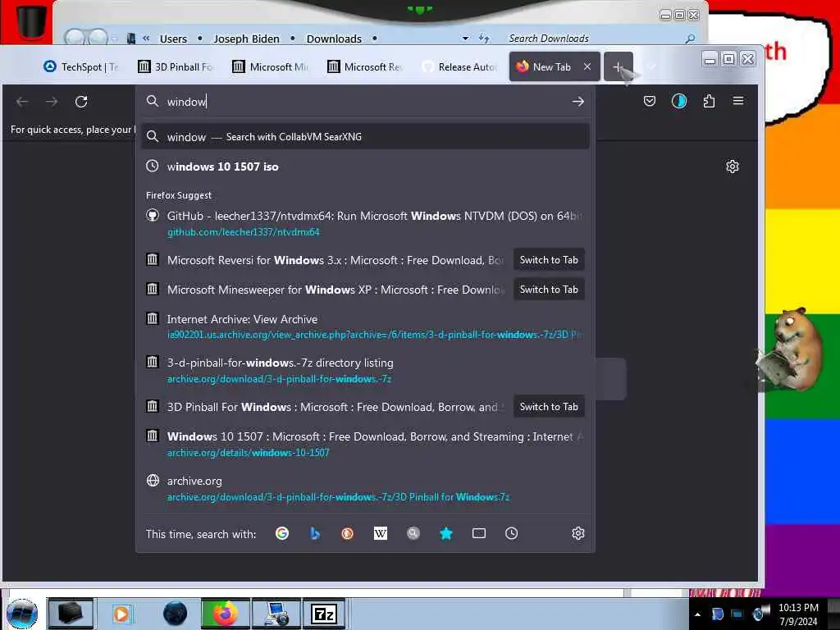The height and width of the screenshot is (630, 840).
Task: Click Users breadcrumb in Explorer window
Action: click(x=173, y=39)
